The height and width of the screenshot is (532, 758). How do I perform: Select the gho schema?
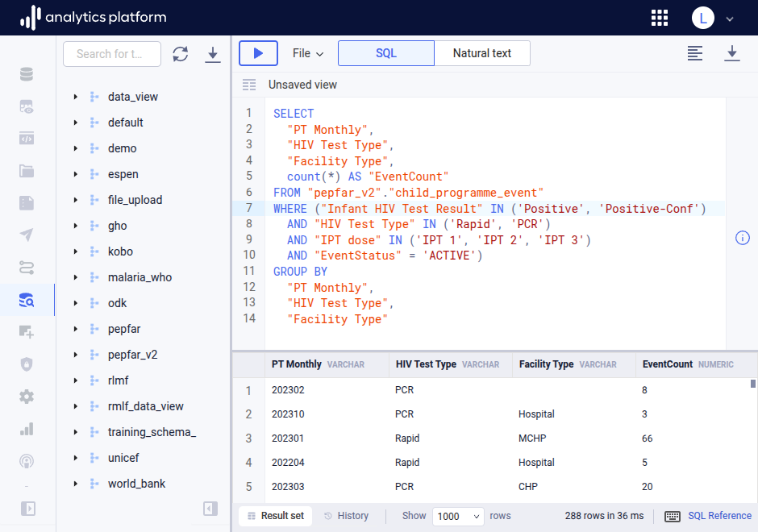pos(118,226)
